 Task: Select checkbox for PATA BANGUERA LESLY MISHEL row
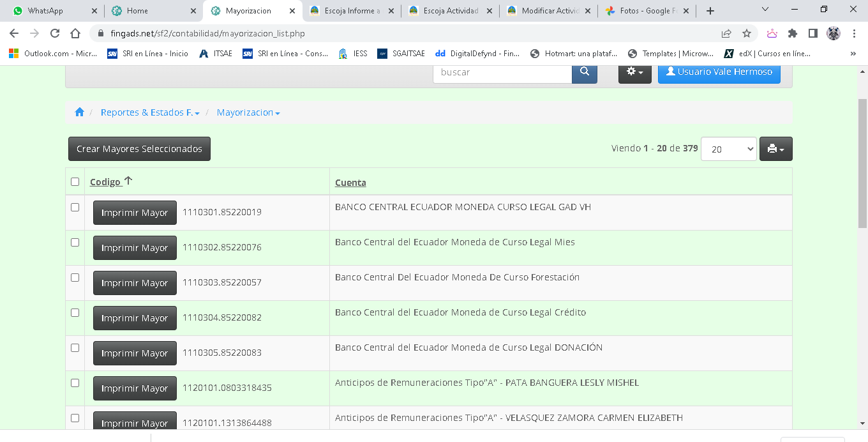pyautogui.click(x=75, y=383)
